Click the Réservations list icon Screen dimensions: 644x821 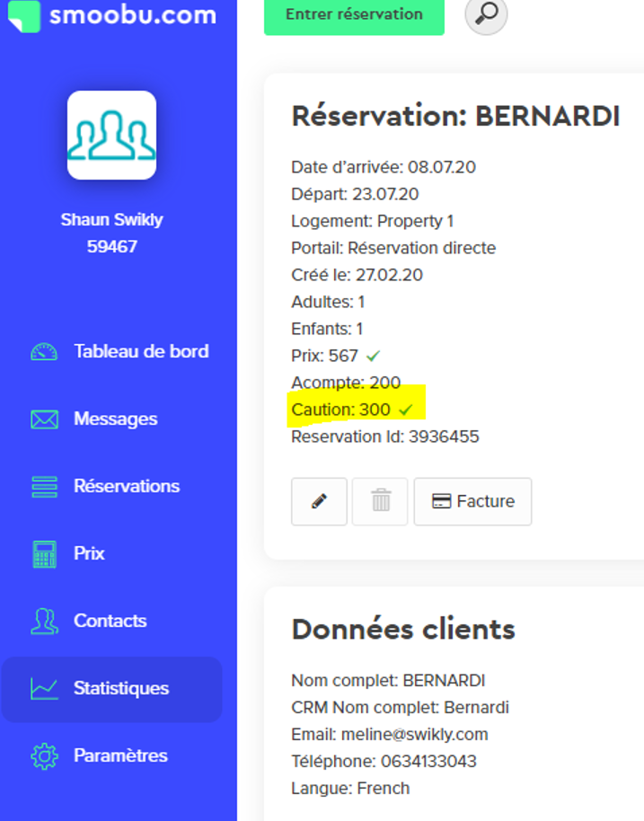(45, 487)
